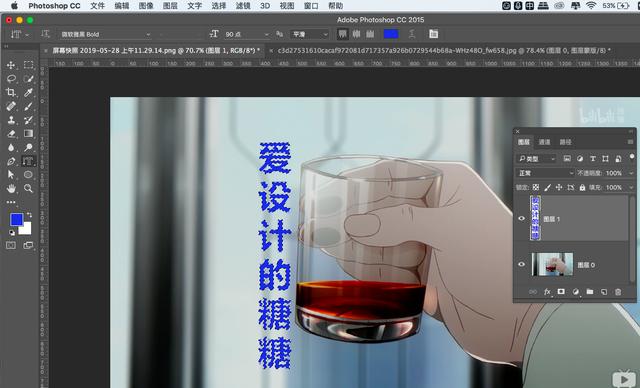
Task: Toggle Quick Mask mode
Action: pos(11,245)
